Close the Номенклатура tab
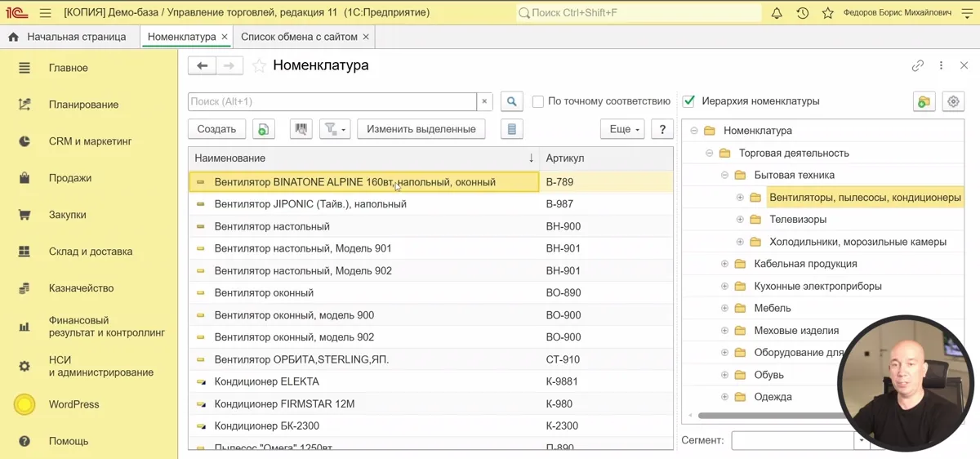The image size is (980, 459). coord(224,37)
